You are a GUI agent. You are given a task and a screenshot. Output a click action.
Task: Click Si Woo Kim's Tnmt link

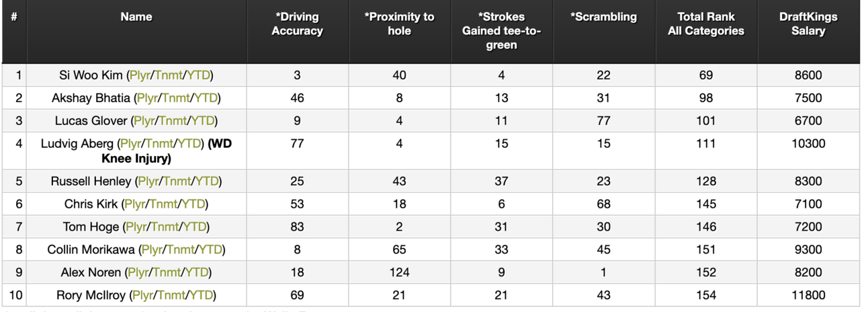[168, 75]
